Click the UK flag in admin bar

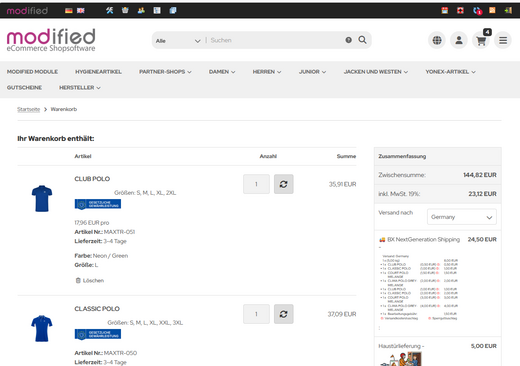(x=81, y=11)
